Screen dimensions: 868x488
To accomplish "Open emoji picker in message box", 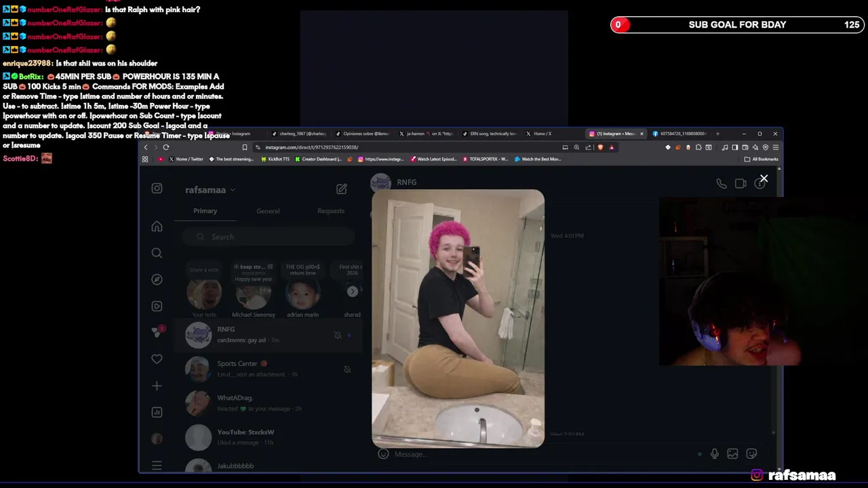I will point(383,454).
